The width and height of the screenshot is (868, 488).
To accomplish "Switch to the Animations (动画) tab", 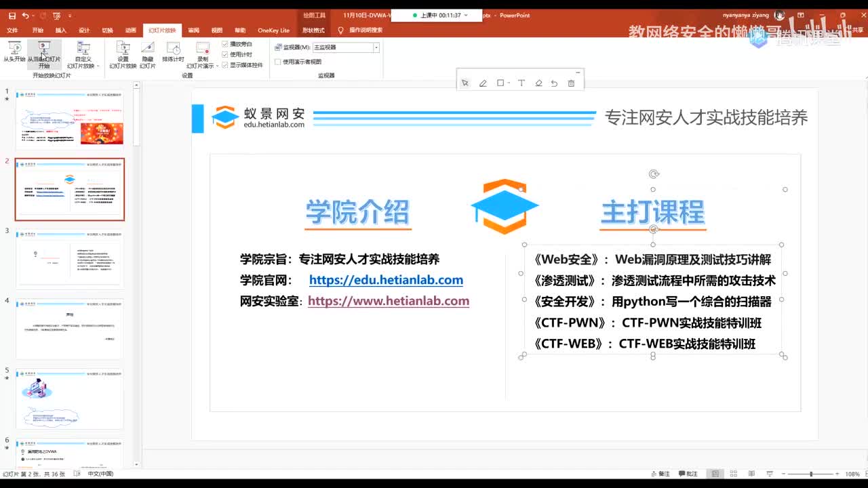I will coord(130,30).
